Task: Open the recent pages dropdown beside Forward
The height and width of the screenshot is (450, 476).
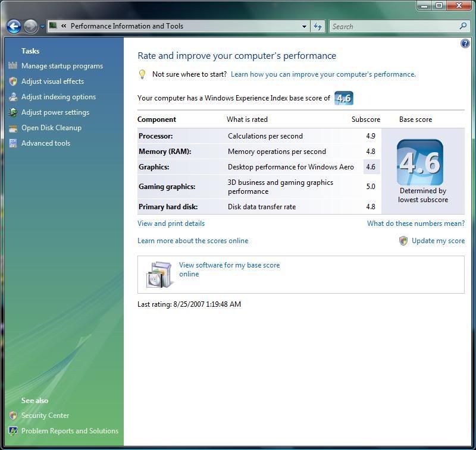Action: tap(42, 27)
